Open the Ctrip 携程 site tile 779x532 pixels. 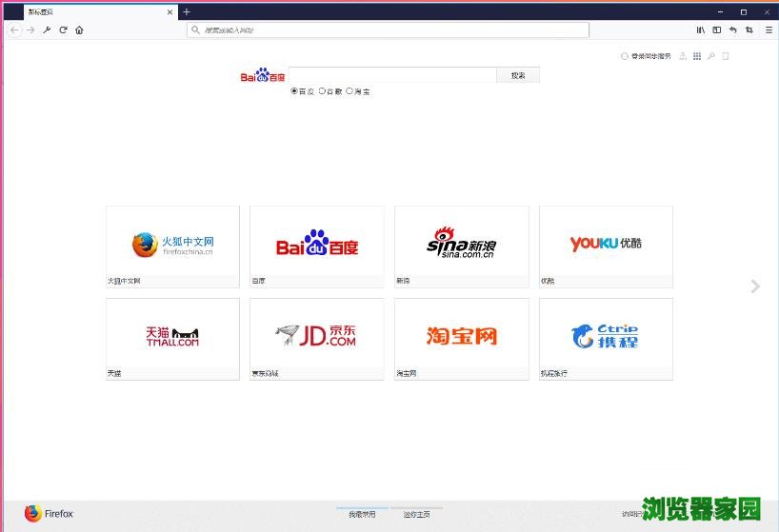(x=606, y=339)
